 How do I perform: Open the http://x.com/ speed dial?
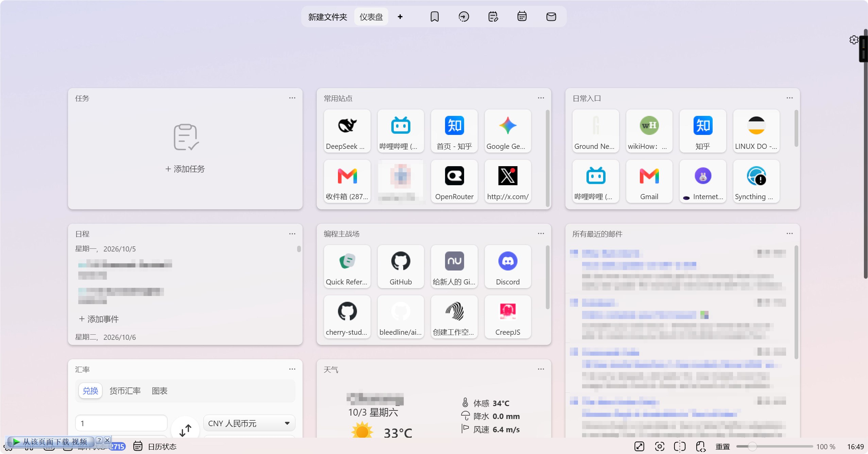508,181
